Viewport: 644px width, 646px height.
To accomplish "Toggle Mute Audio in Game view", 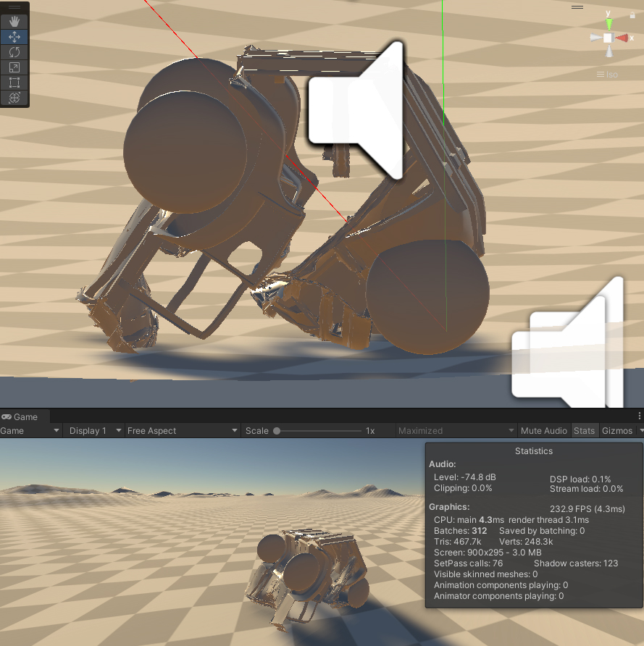I will (x=544, y=430).
